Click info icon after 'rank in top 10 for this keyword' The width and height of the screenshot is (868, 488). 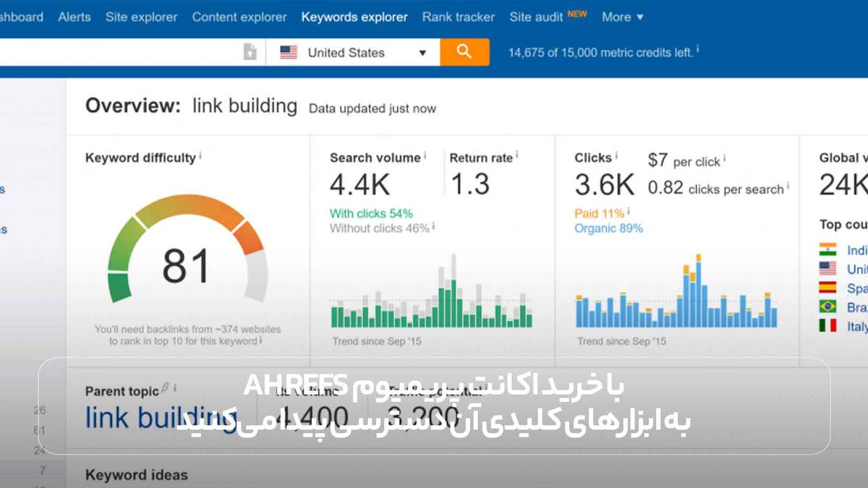coord(260,340)
